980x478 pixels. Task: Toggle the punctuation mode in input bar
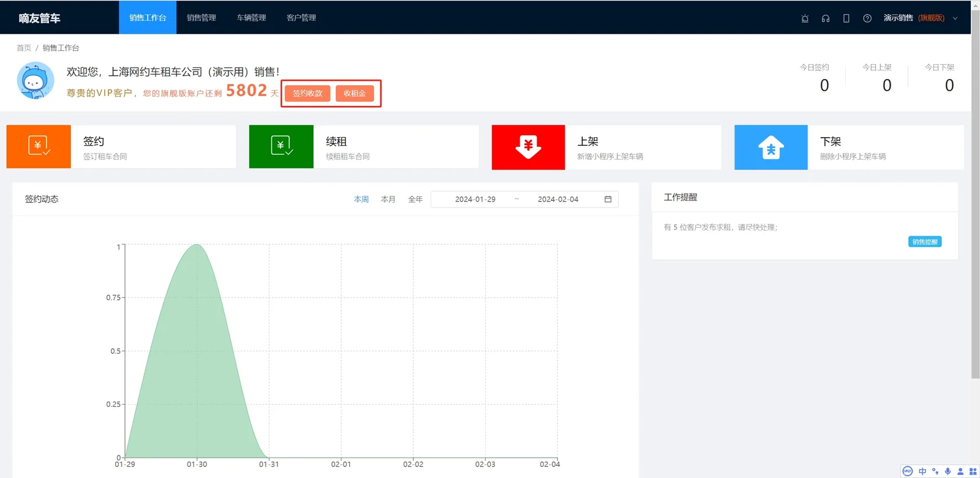pyautogui.click(x=935, y=471)
